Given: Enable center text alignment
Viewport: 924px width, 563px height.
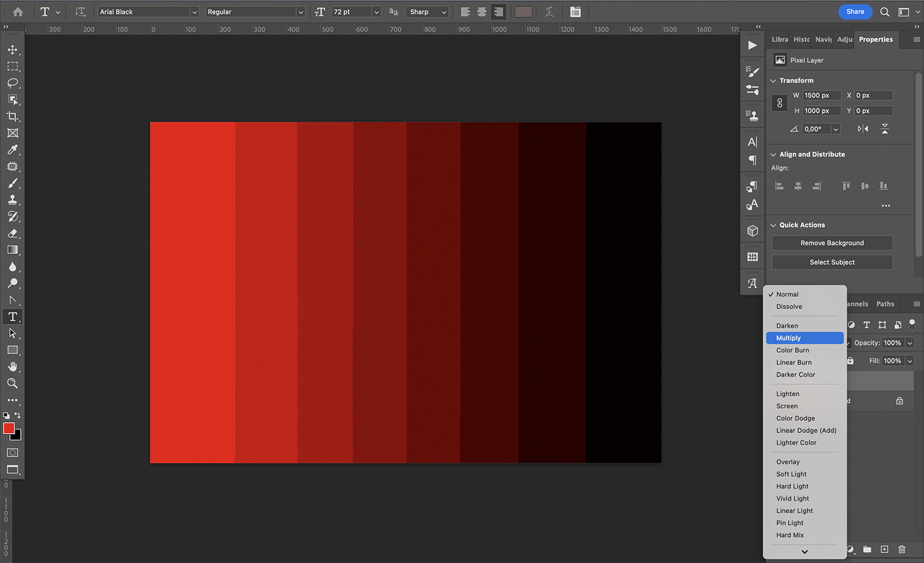Looking at the screenshot, I should [x=481, y=12].
